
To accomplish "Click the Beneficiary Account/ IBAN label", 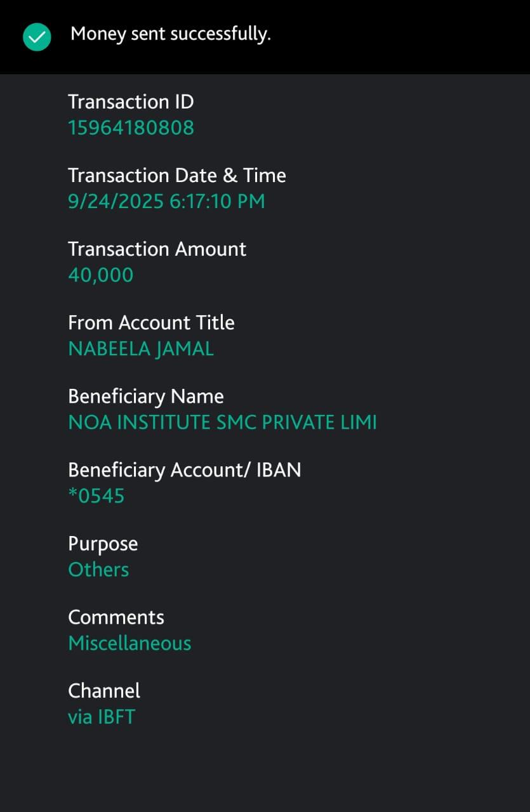I will click(185, 469).
